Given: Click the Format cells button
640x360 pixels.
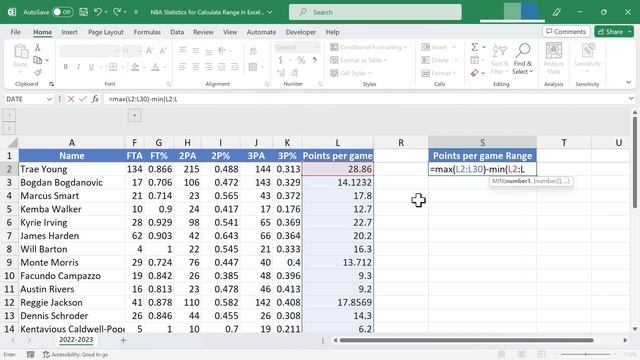Looking at the screenshot, I should [x=438, y=73].
